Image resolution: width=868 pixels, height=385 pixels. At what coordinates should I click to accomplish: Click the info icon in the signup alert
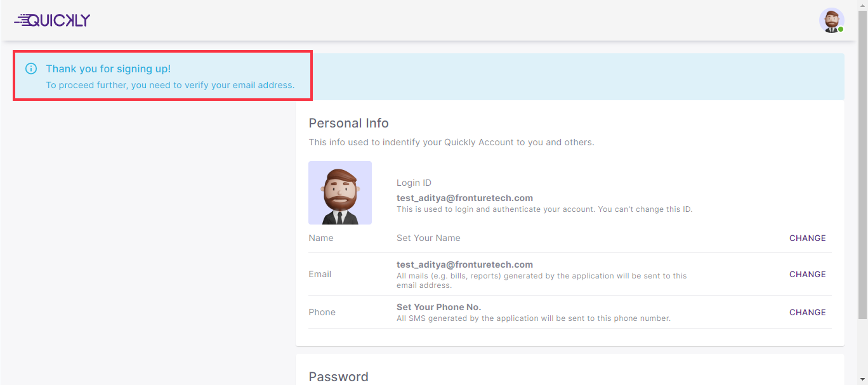30,69
